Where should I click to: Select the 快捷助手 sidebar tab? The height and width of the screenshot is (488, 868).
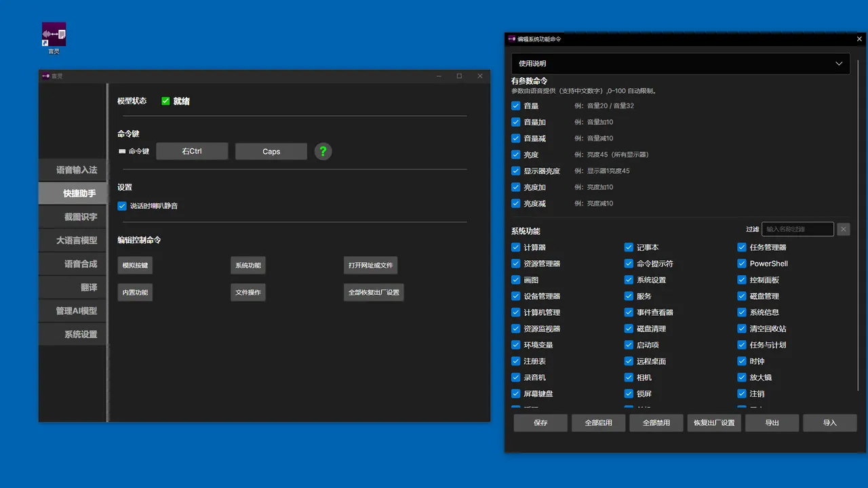73,193
